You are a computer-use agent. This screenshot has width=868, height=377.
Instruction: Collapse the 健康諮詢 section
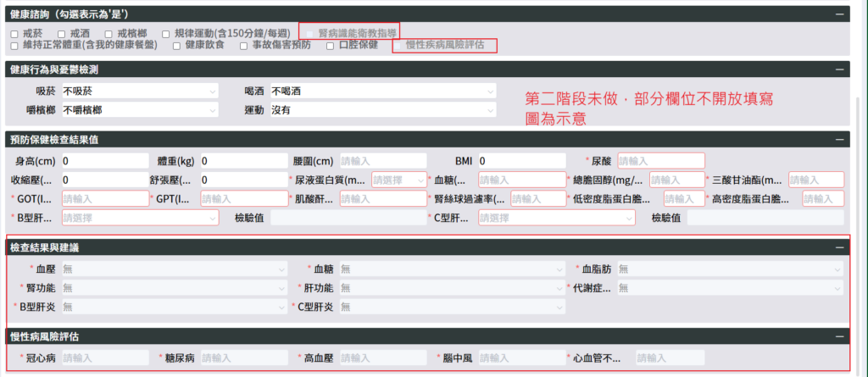coord(839,14)
